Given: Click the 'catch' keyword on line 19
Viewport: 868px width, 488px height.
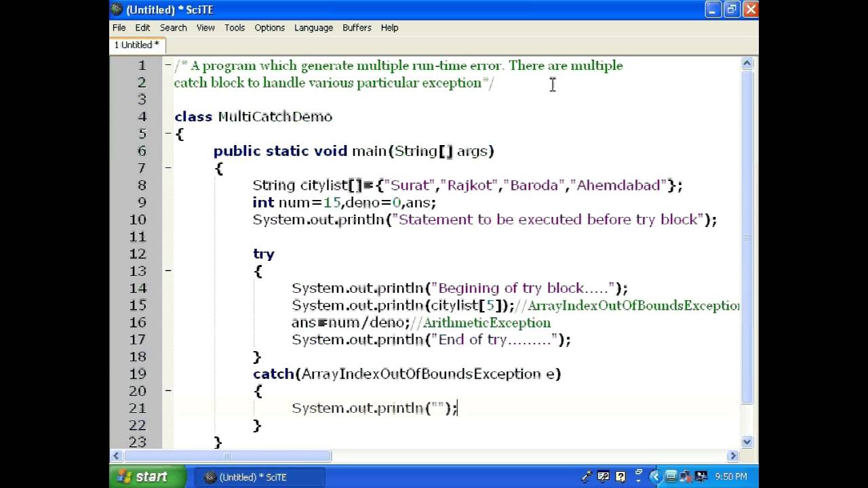Looking at the screenshot, I should 273,373.
